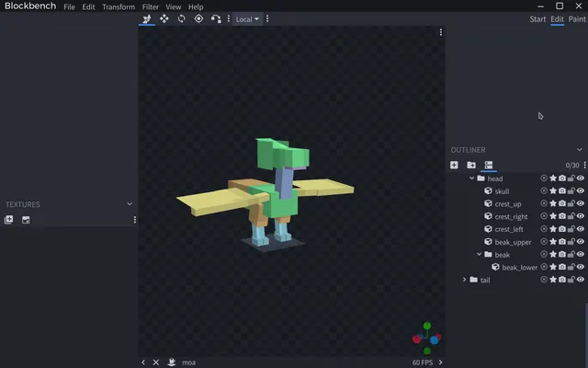
Task: Switch to Start mode tab
Action: coord(537,19)
